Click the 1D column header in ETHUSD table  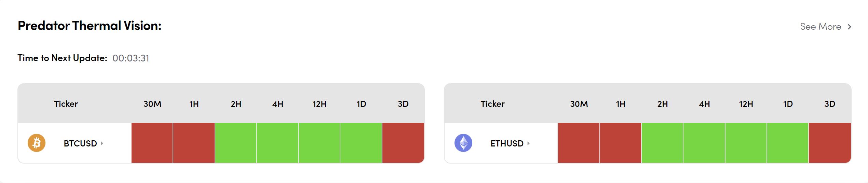tap(788, 104)
